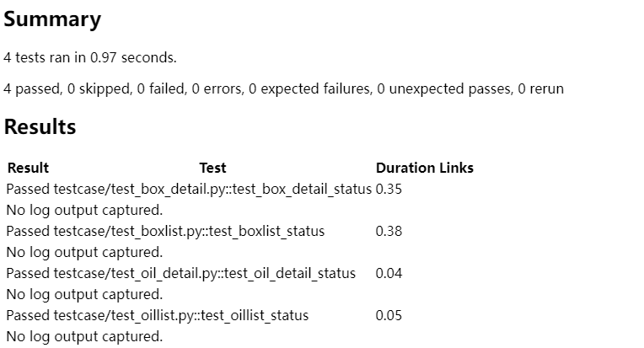Click the 0.05 duration value
Image resolution: width=644 pixels, height=348 pixels.
coord(389,316)
